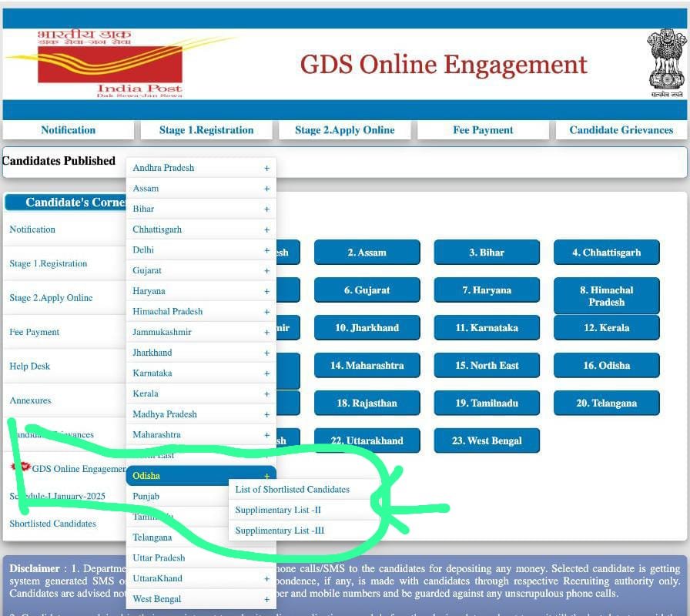This screenshot has width=690, height=616.
Task: Expand Karnataka plus icon in dropdown list
Action: click(266, 373)
